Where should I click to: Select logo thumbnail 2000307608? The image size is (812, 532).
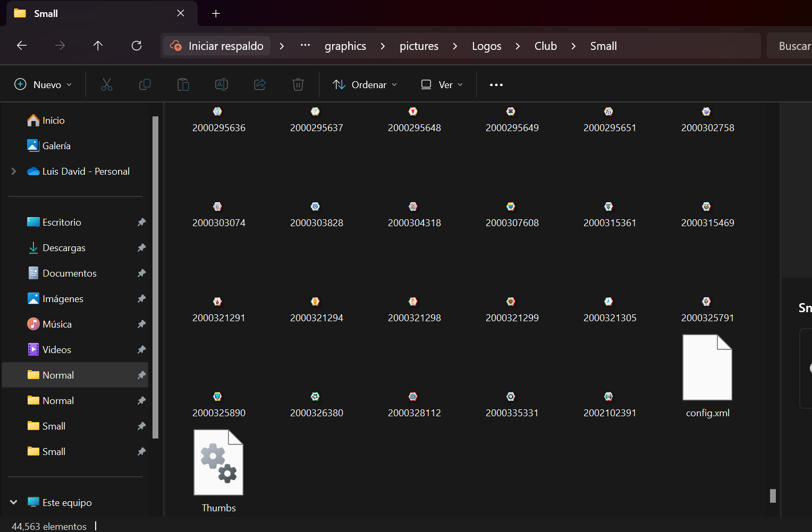[x=511, y=207]
